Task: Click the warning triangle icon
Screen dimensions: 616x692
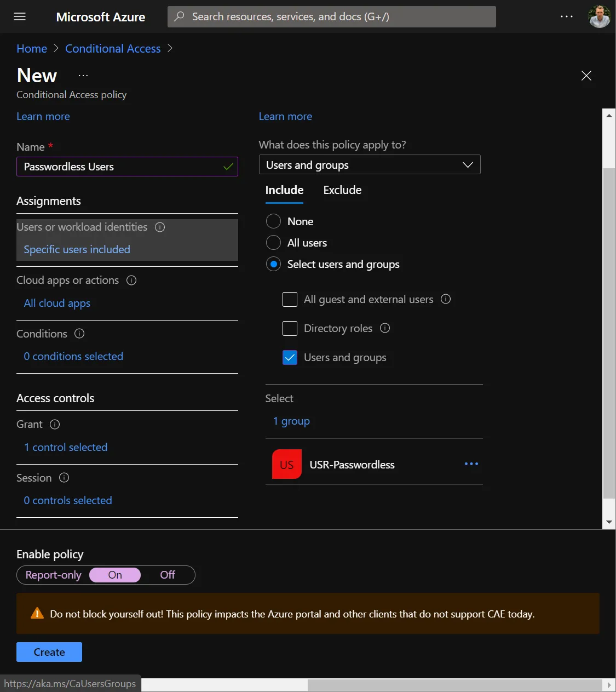Action: pyautogui.click(x=37, y=613)
